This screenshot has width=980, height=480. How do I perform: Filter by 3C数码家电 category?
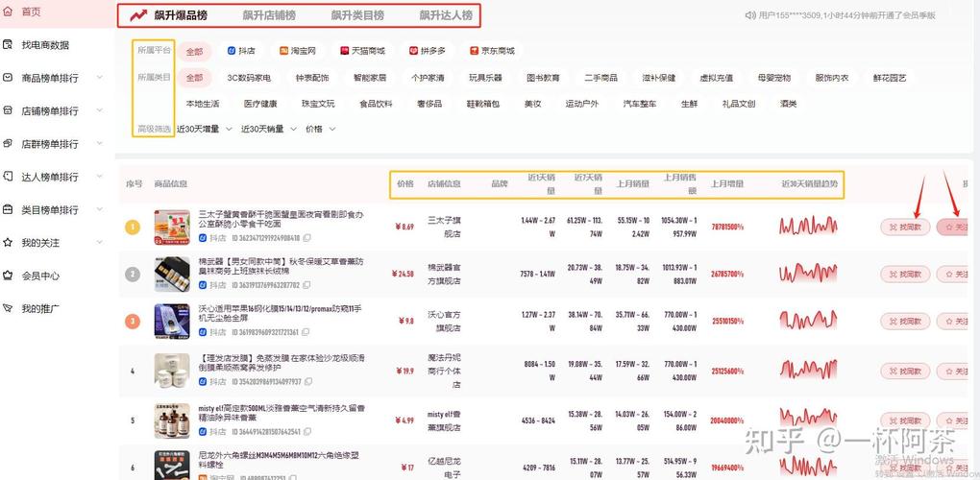[249, 78]
